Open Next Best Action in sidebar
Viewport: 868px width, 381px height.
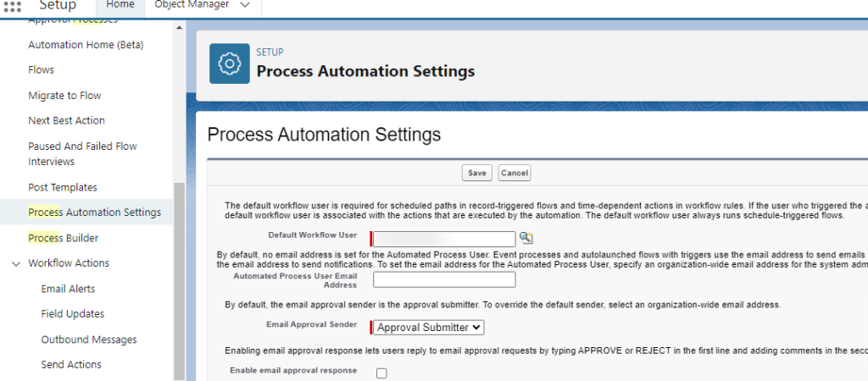[x=66, y=120]
